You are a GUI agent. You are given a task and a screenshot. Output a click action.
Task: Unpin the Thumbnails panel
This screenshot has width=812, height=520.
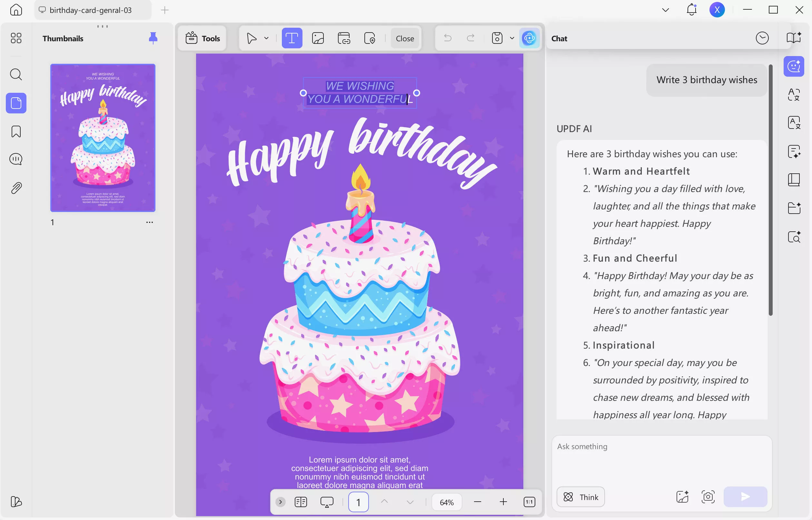153,38
